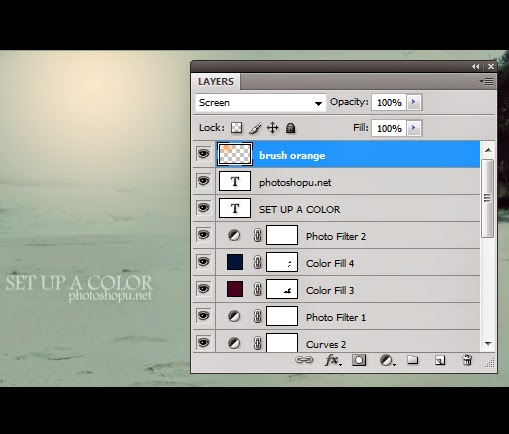
Task: Add a layer mask
Action: [x=359, y=360]
